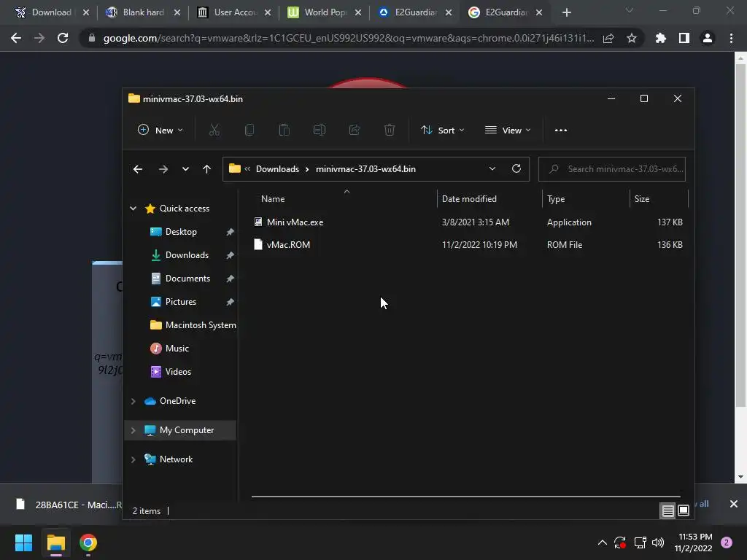Viewport: 747px width, 560px height.
Task: Sort by the Name column header
Action: (x=273, y=199)
